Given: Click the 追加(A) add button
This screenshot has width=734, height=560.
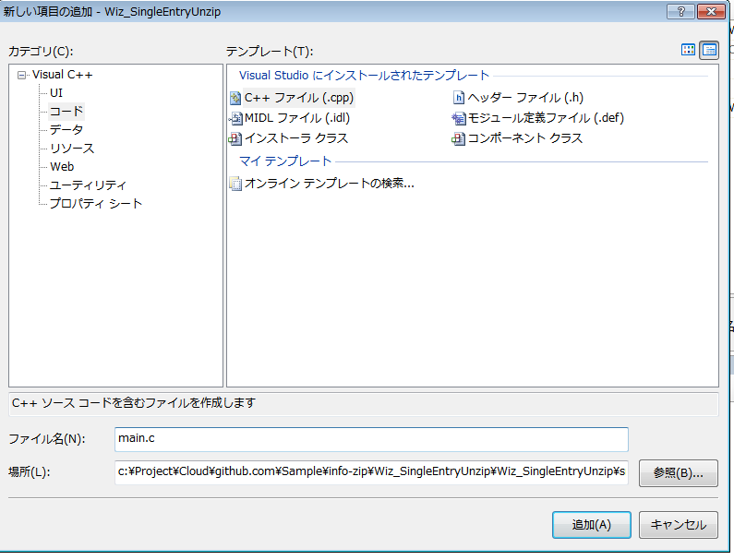Looking at the screenshot, I should pyautogui.click(x=592, y=525).
